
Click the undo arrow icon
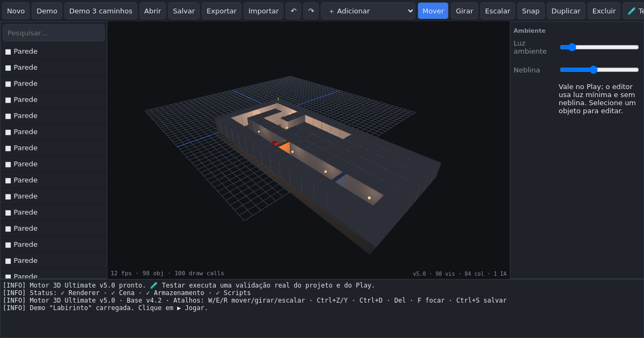[x=293, y=11]
